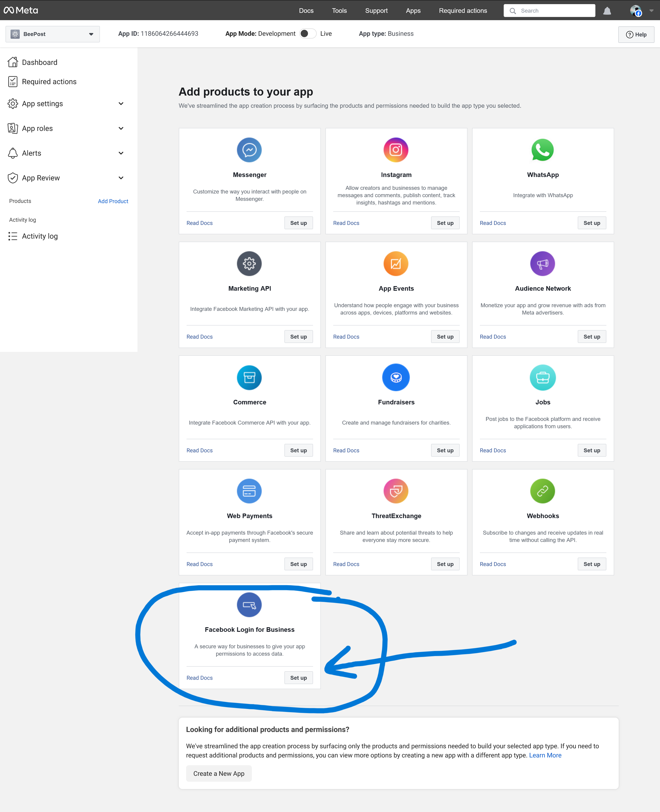The image size is (660, 812).
Task: Click Set up for WhatsApp
Action: (x=591, y=223)
